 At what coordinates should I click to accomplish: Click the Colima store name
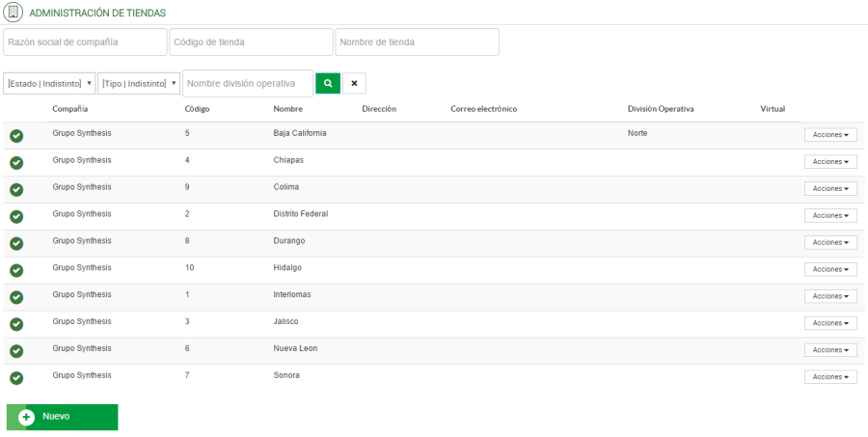click(286, 187)
